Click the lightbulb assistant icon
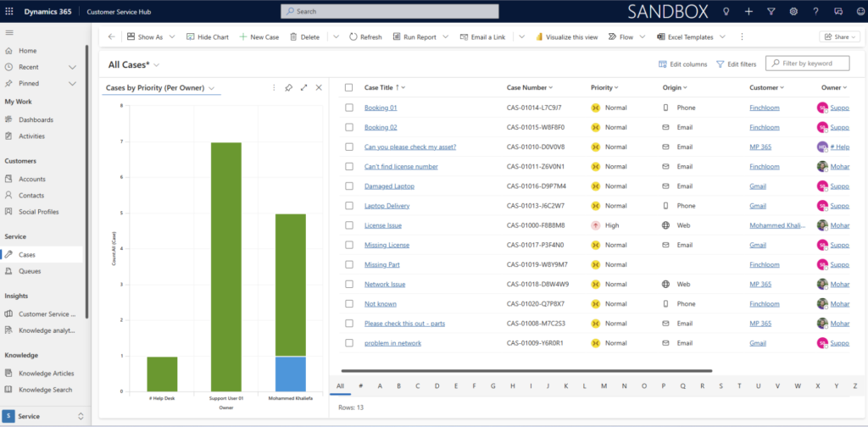The width and height of the screenshot is (868, 427). [726, 12]
